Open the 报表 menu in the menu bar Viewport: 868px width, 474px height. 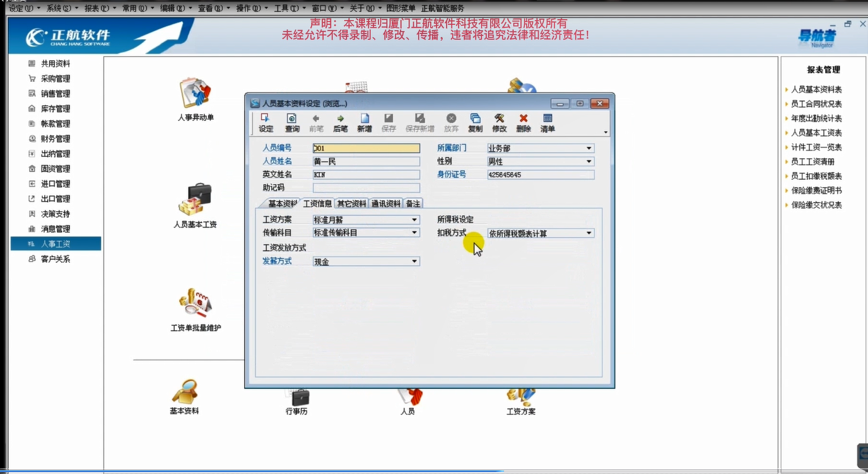[x=100, y=8]
